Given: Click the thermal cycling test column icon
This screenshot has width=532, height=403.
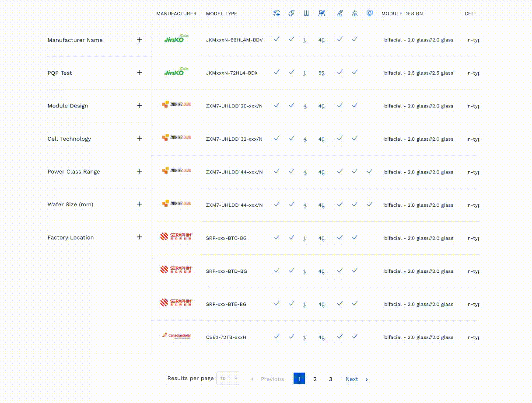Looking at the screenshot, I should point(276,14).
